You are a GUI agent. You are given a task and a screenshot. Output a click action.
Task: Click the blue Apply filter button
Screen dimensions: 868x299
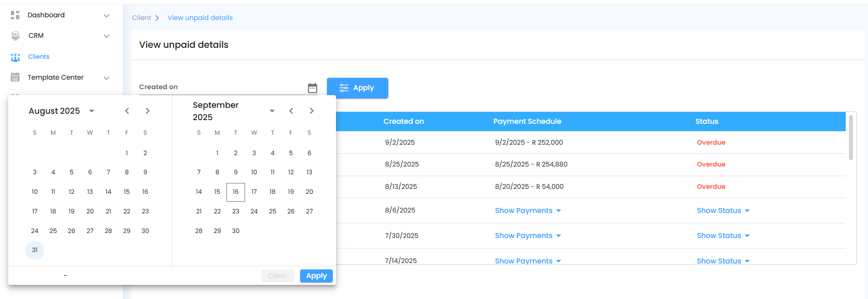(x=357, y=88)
